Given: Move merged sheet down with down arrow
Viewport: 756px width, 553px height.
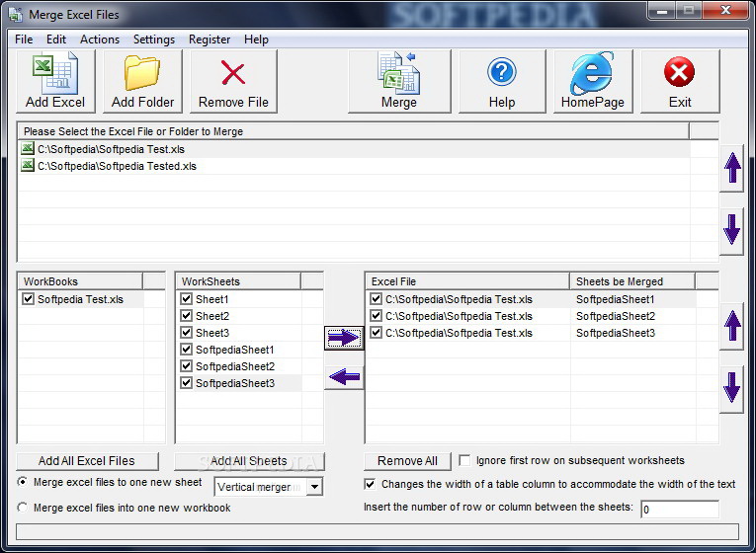Looking at the screenshot, I should [732, 388].
